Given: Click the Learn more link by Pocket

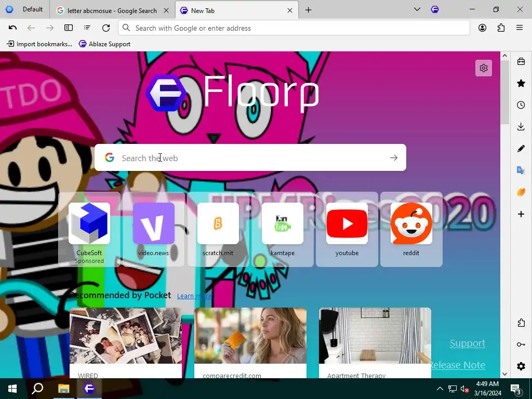Looking at the screenshot, I should click(x=194, y=296).
